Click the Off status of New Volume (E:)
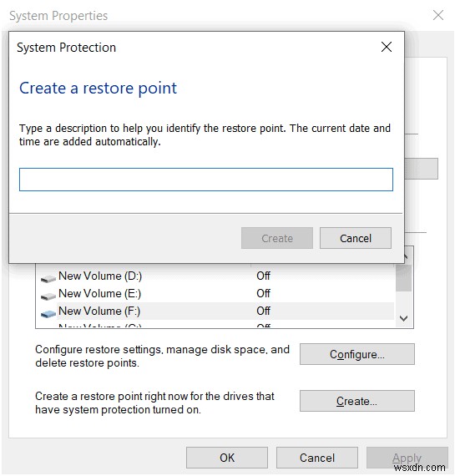455x476 pixels. 263,294
